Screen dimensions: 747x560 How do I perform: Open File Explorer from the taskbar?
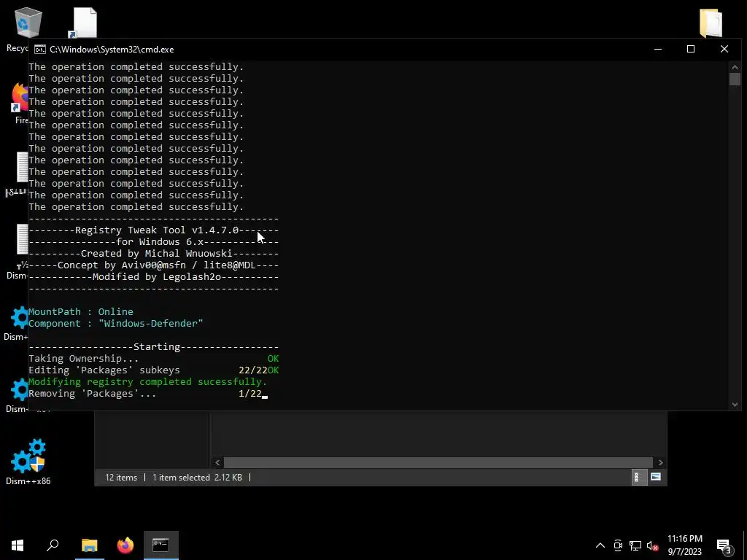(x=89, y=545)
